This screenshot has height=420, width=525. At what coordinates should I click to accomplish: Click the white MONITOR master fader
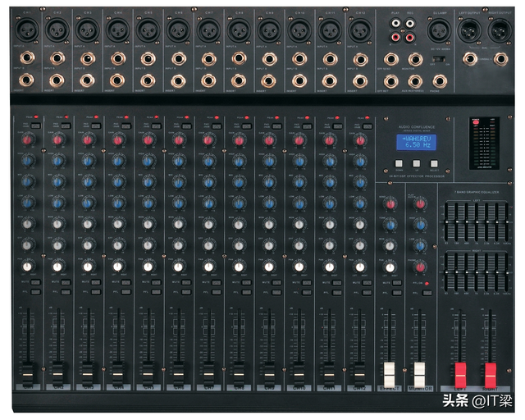(420, 374)
